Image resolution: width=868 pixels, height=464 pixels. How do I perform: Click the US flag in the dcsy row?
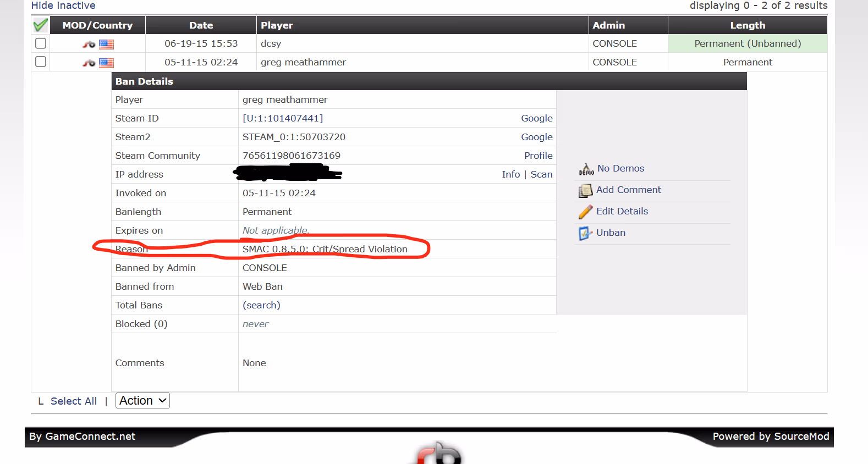[x=106, y=45]
